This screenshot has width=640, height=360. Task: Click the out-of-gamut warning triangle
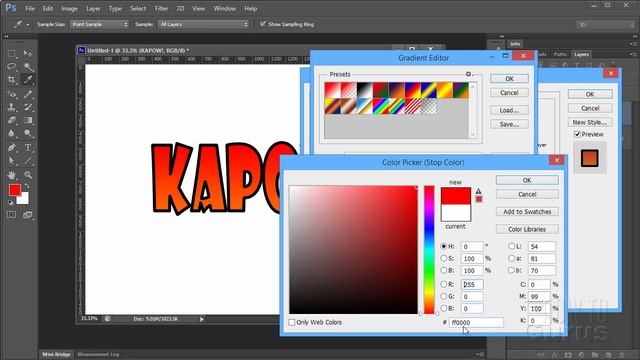[478, 191]
